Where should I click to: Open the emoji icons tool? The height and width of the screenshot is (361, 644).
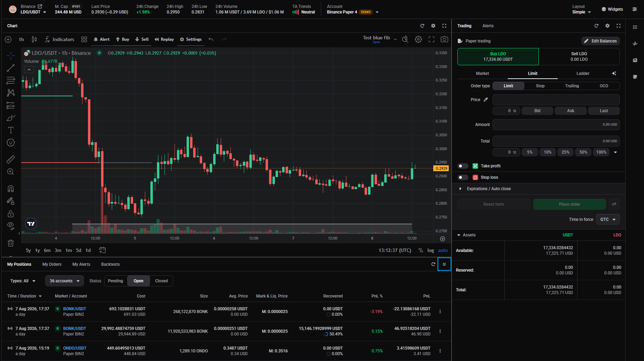(x=11, y=143)
